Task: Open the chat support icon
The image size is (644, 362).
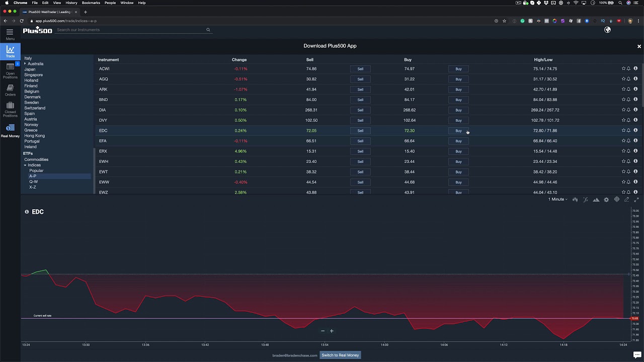Action: [637, 355]
